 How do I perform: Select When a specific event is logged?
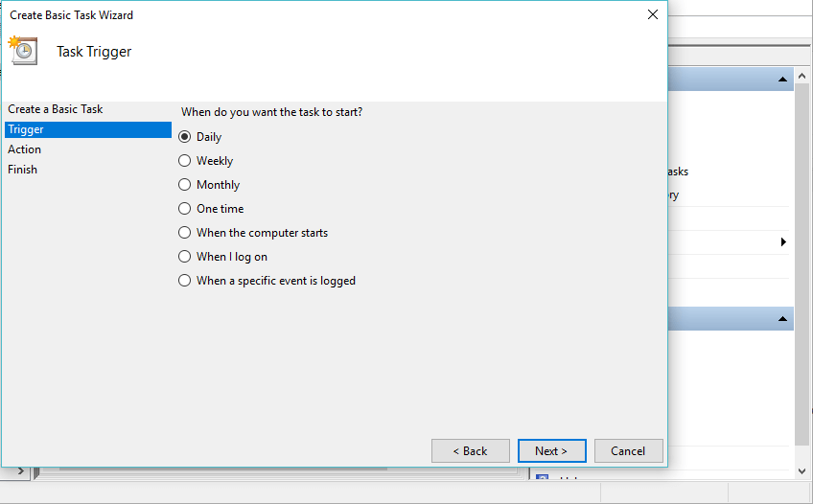[185, 281]
